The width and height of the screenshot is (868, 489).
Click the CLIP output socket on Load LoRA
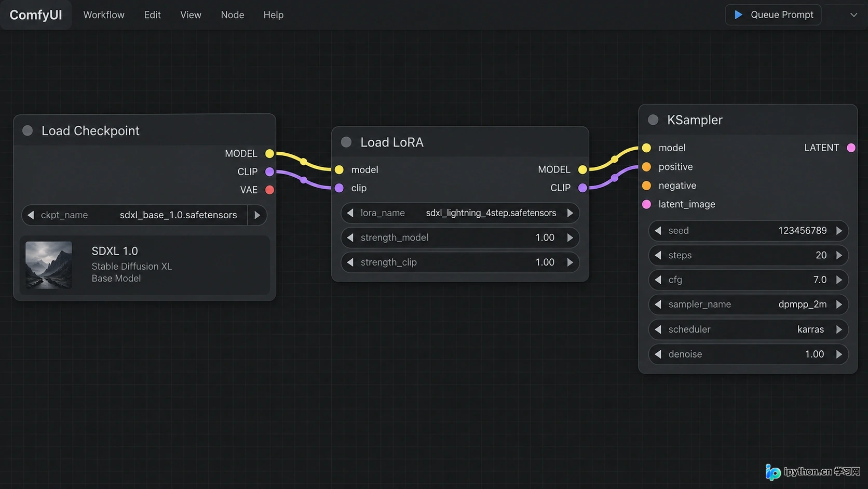pos(582,188)
